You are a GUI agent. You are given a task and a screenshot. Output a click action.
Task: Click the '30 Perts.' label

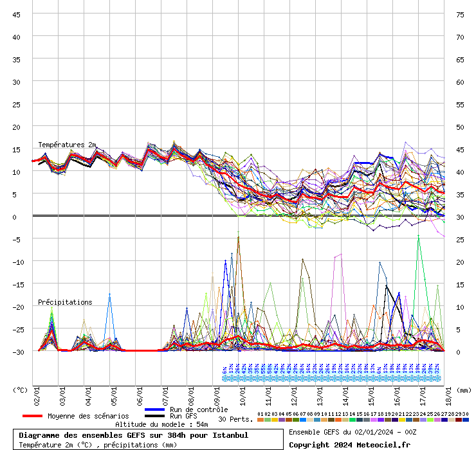[235, 419]
